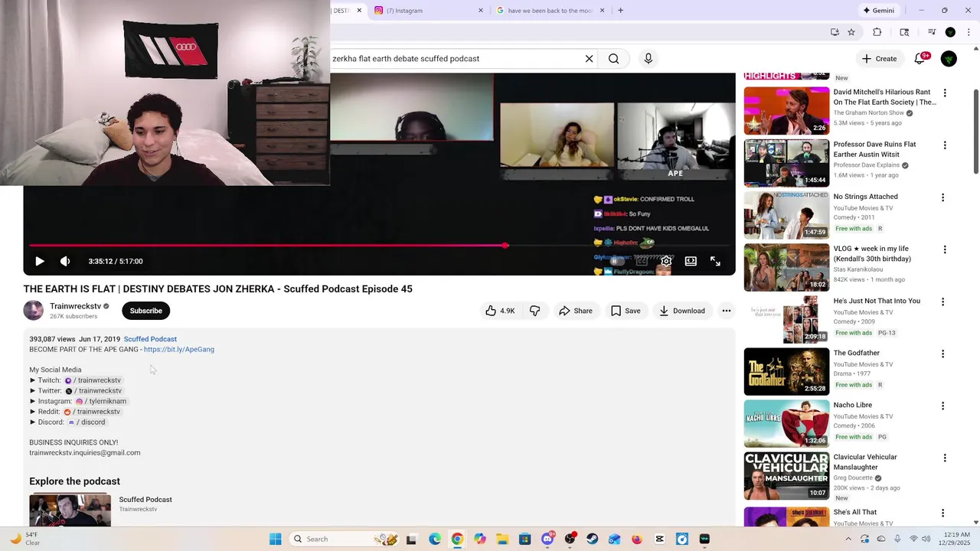Open the David Mitchell Flat Earth video

click(786, 111)
